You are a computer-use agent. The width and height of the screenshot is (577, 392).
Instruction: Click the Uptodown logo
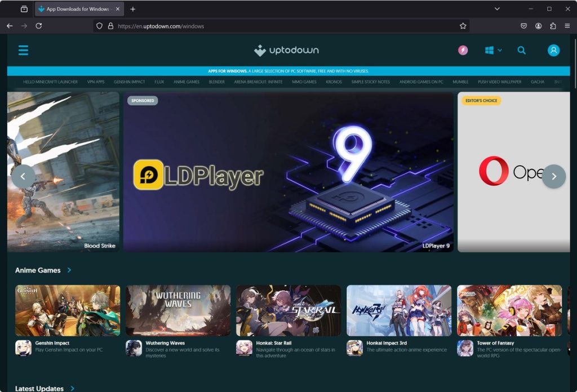coord(286,50)
